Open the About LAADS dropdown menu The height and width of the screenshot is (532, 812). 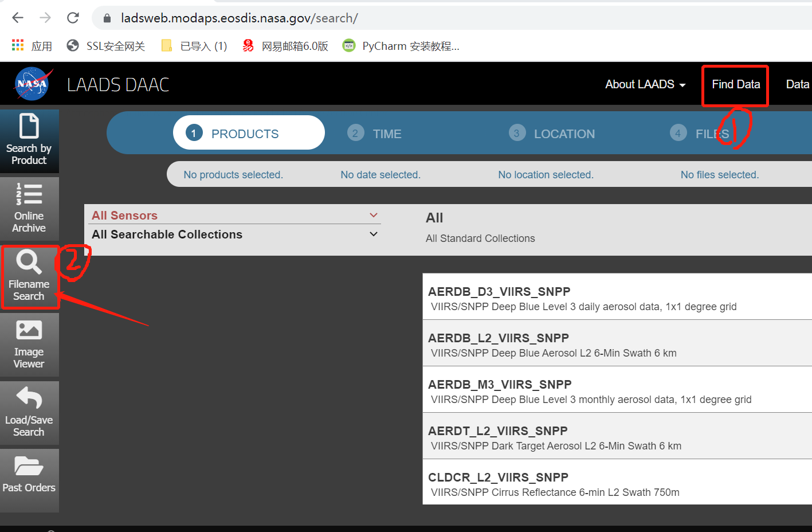click(645, 84)
